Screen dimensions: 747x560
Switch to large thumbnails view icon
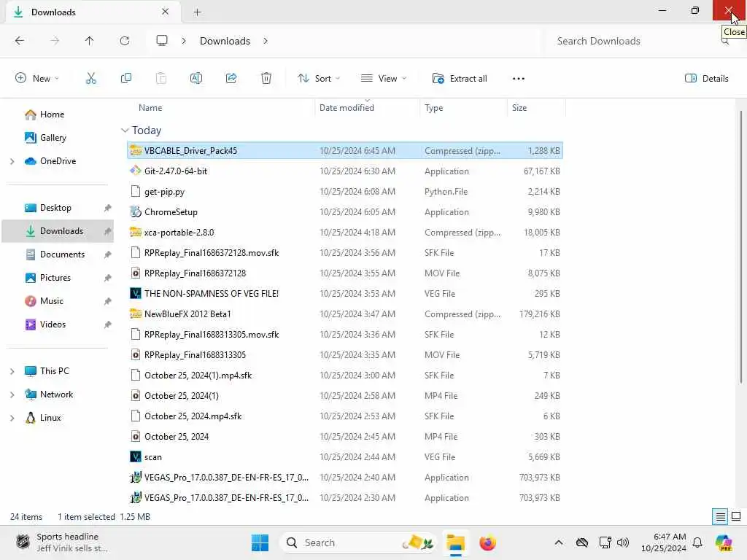coord(736,516)
